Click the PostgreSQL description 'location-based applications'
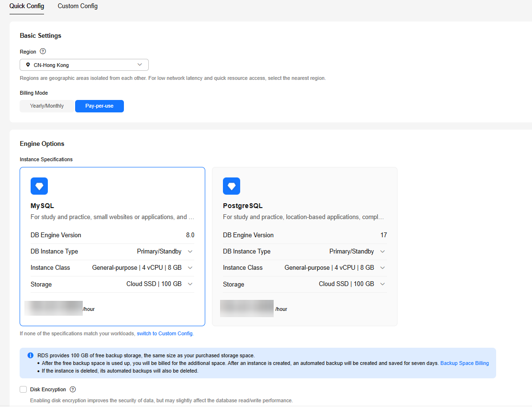Viewport: 532px width, 408px height. [x=322, y=217]
